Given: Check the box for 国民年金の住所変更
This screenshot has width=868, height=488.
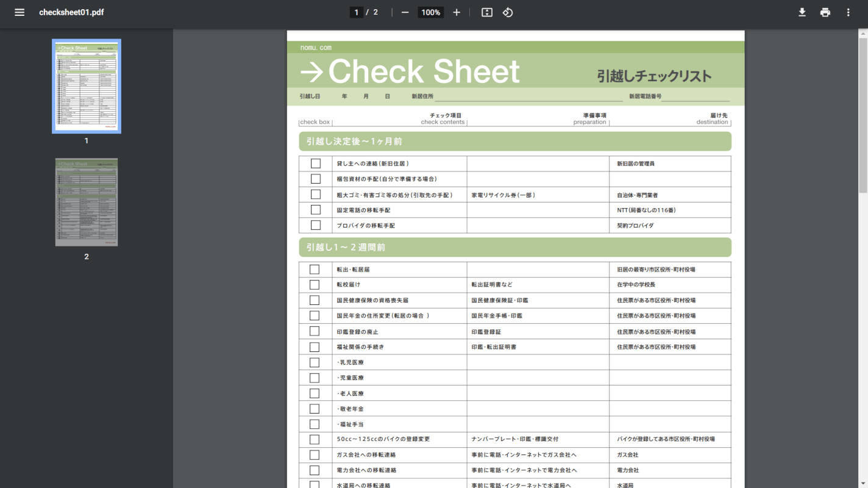Looking at the screenshot, I should (x=315, y=315).
